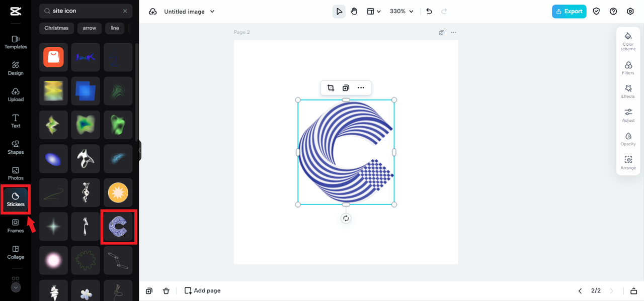Duplicate the selected sticker from floating toolbar

[346, 88]
